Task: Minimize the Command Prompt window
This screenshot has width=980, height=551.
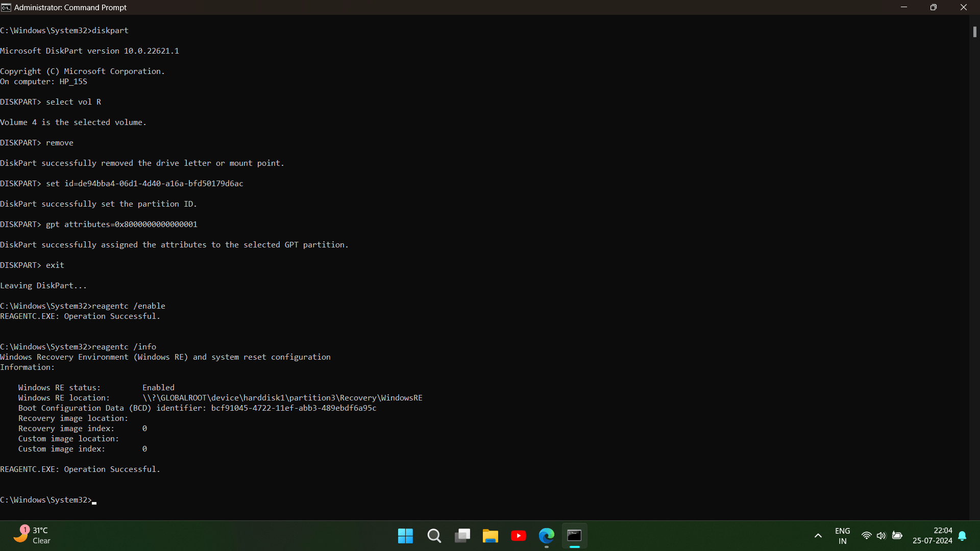Action: tap(904, 8)
